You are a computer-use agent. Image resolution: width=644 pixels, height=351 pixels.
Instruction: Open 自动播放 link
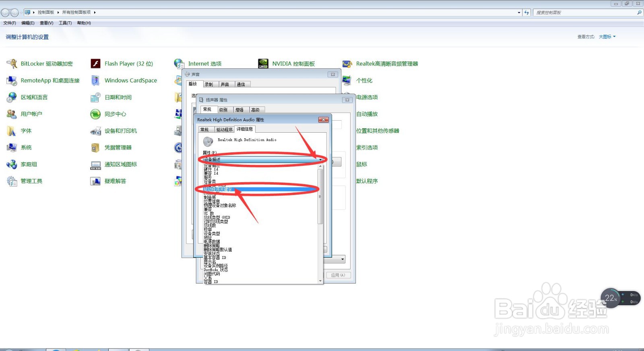(x=367, y=114)
